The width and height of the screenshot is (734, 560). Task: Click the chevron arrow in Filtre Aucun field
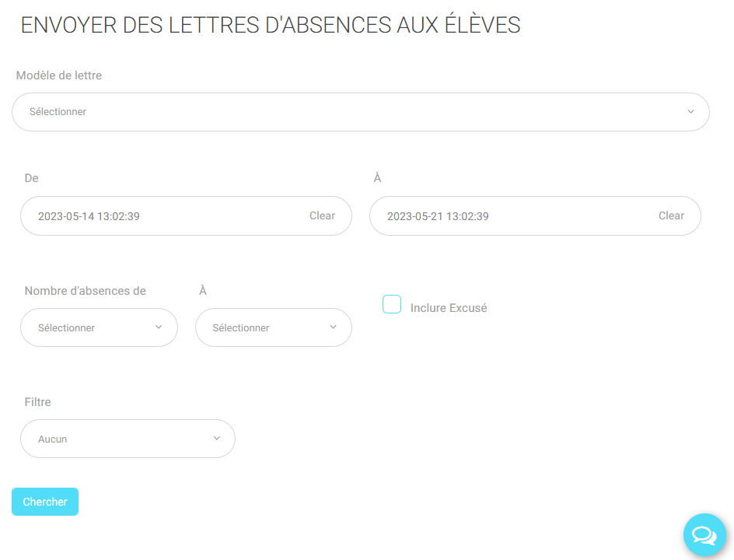(x=217, y=438)
